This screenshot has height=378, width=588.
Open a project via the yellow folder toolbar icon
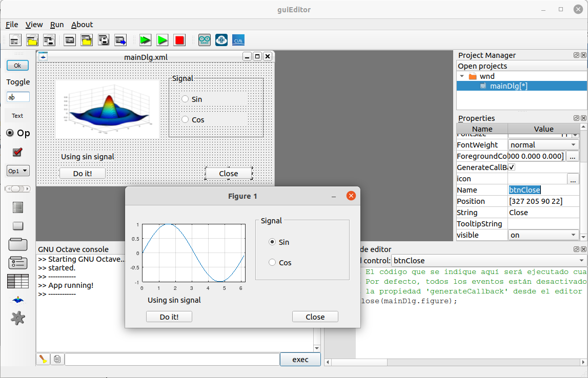pos(31,40)
